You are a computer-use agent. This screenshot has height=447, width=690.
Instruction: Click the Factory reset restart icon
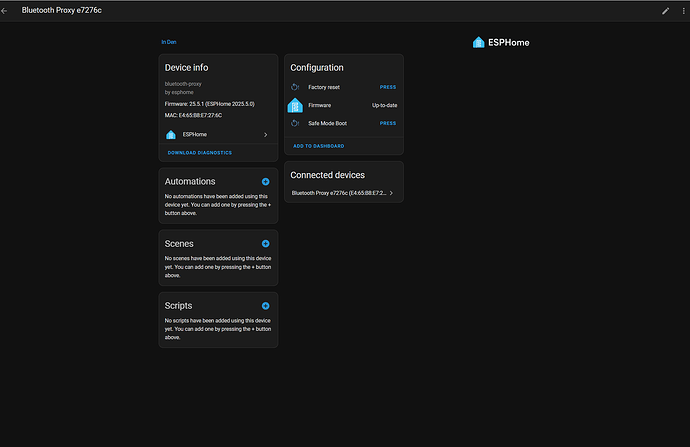point(295,87)
